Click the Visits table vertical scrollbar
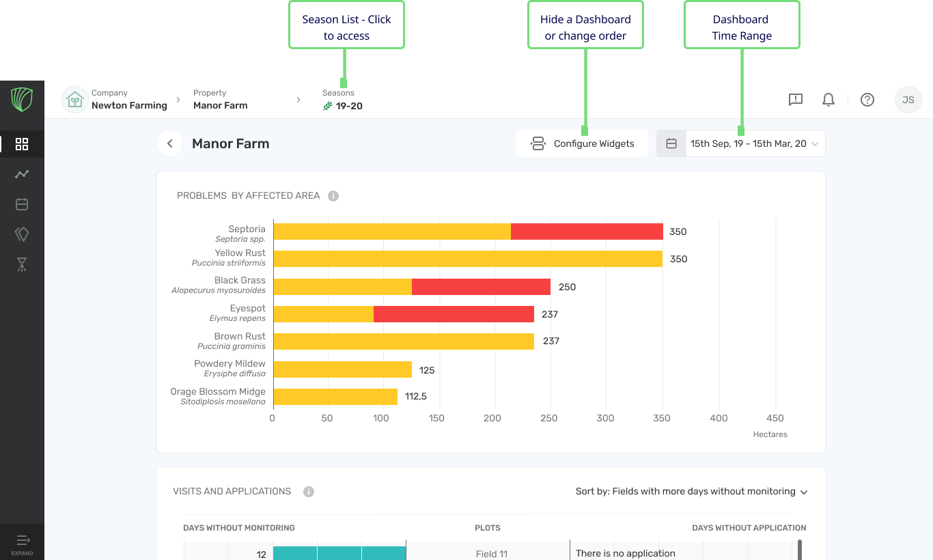933x560 pixels. [x=800, y=549]
